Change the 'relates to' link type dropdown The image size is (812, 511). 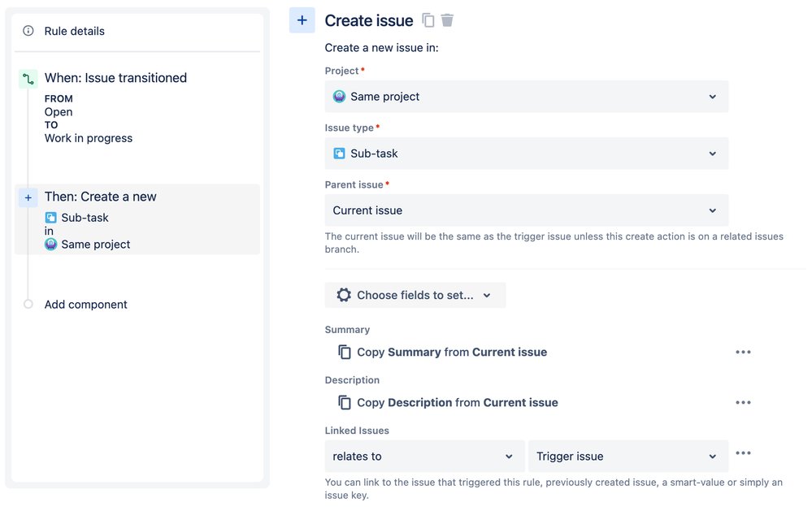click(423, 457)
